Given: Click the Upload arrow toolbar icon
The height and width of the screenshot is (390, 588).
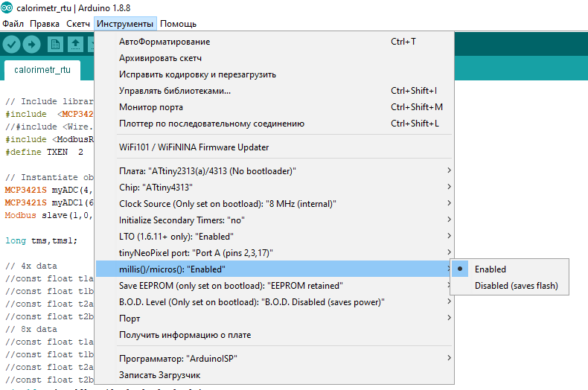Looking at the screenshot, I should coord(31,45).
